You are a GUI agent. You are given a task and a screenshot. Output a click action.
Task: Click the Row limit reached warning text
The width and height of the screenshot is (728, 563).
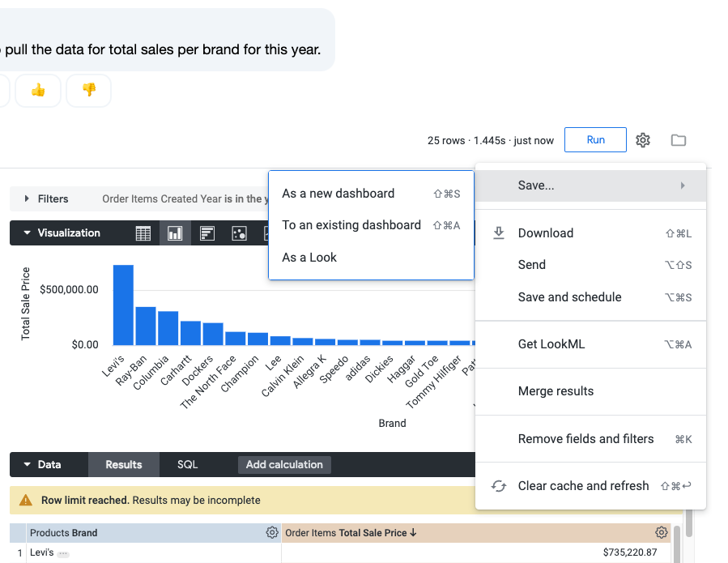pyautogui.click(x=151, y=501)
